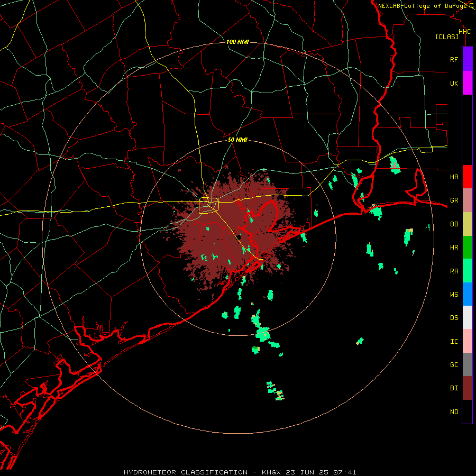Viewport: 476px width, 476px height.
Task: Click the BI legend label
Action: click(x=454, y=388)
